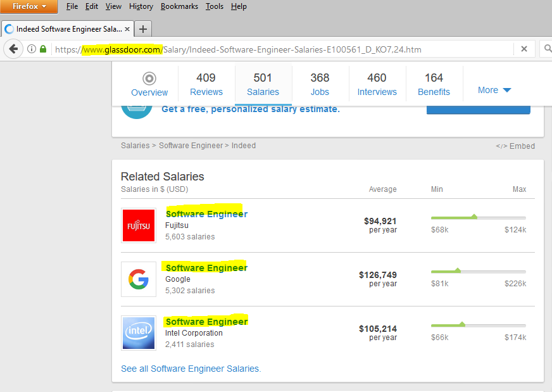Open the Firefox application menu button
The width and height of the screenshot is (552, 392).
(29, 6)
